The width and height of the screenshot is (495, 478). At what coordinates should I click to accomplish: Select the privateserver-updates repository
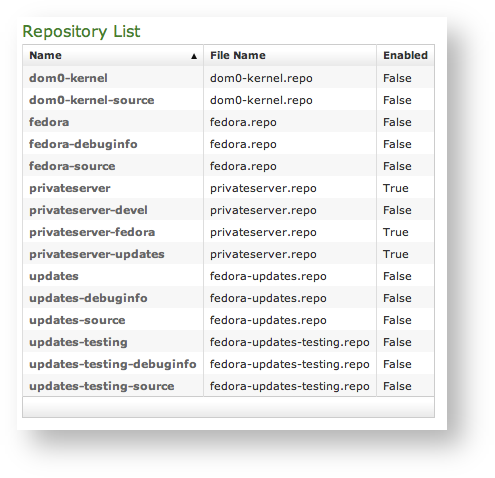point(97,254)
